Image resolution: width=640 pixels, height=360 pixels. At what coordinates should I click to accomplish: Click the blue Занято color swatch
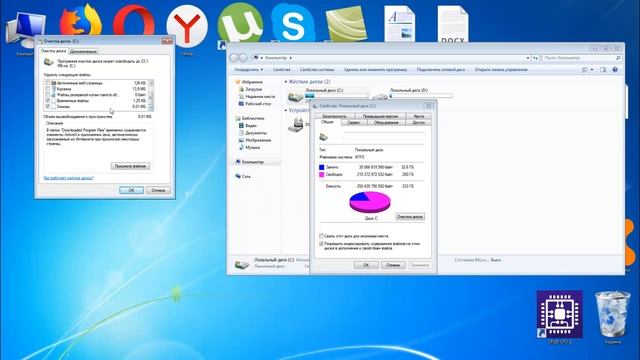click(322, 167)
